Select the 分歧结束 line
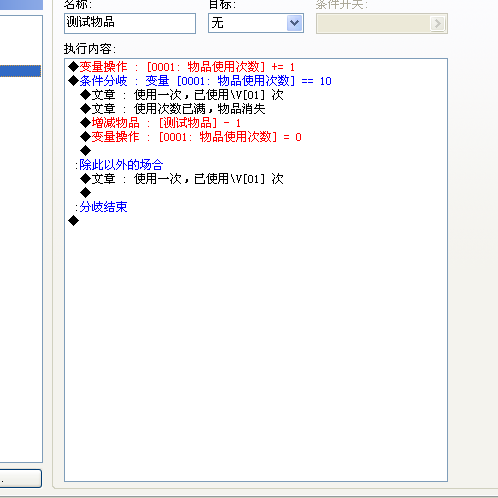Viewport: 498px width, 498px height. [101, 207]
